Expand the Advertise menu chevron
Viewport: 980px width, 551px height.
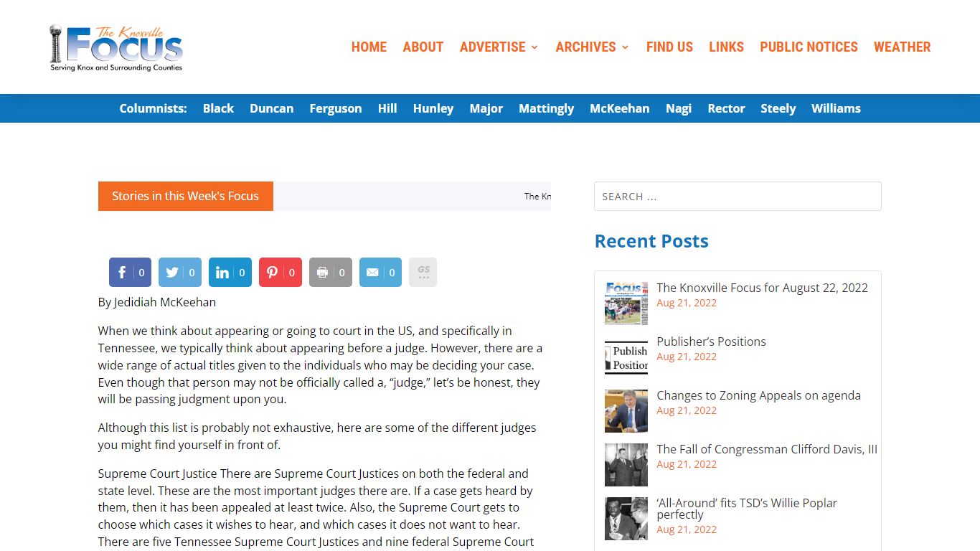click(534, 47)
